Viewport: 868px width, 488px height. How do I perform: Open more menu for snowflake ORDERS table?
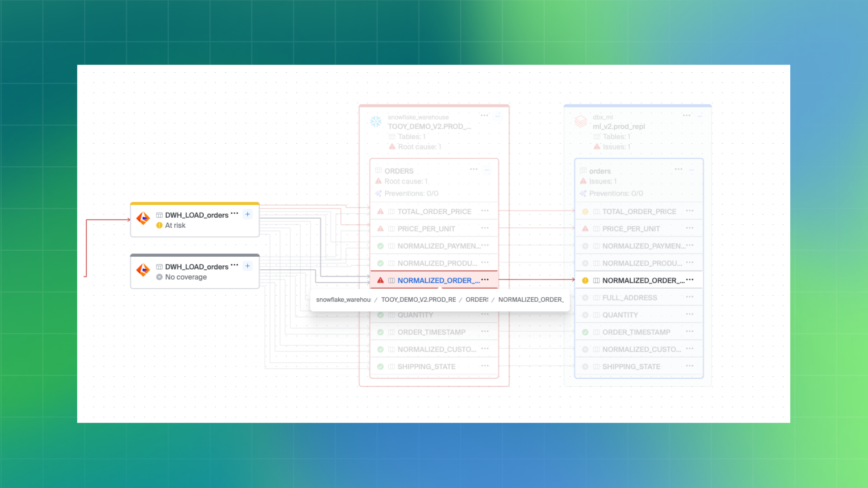pos(473,169)
